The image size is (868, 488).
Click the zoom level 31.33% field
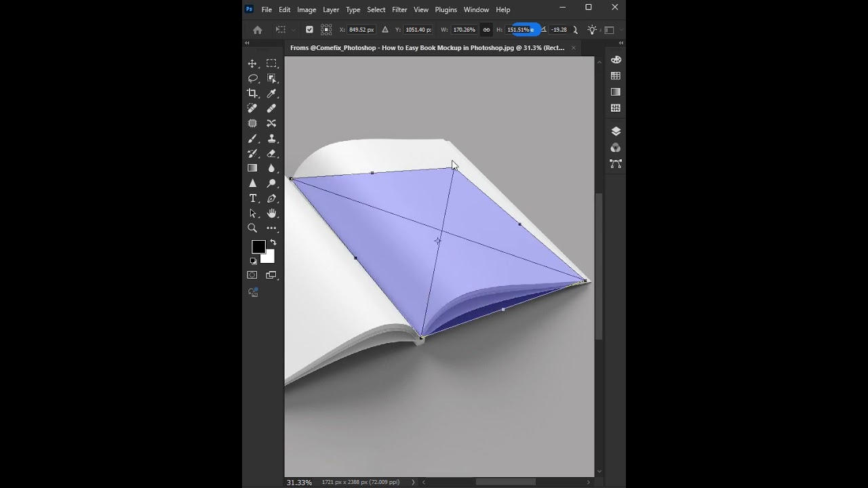coord(299,483)
